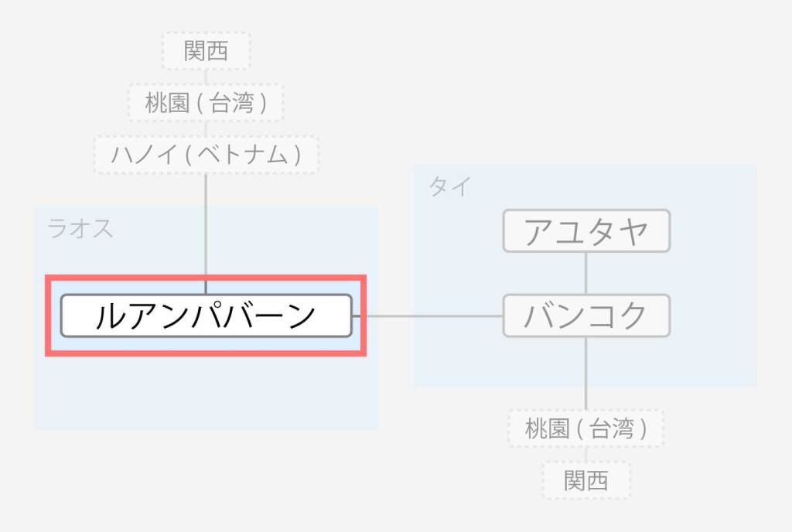Click 関西 node beneath the lower 桃園(台湾)
Viewport: 792px width, 532px height.
coord(586,480)
